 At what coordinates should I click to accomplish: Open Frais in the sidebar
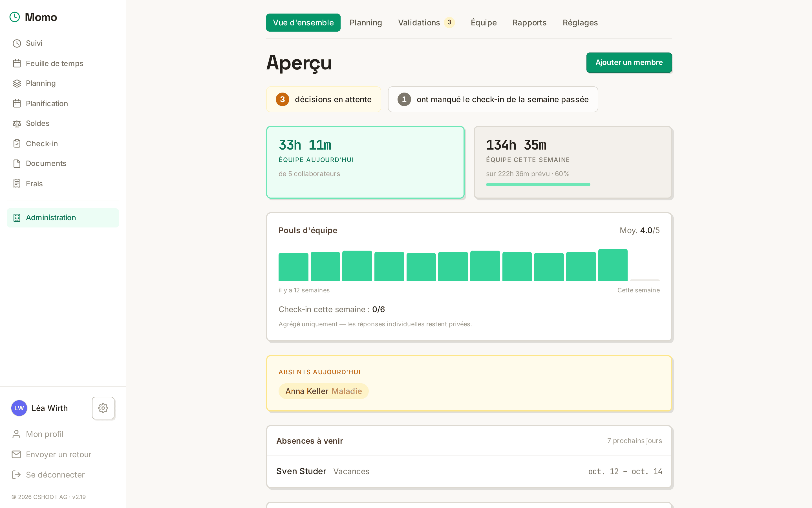point(63,183)
